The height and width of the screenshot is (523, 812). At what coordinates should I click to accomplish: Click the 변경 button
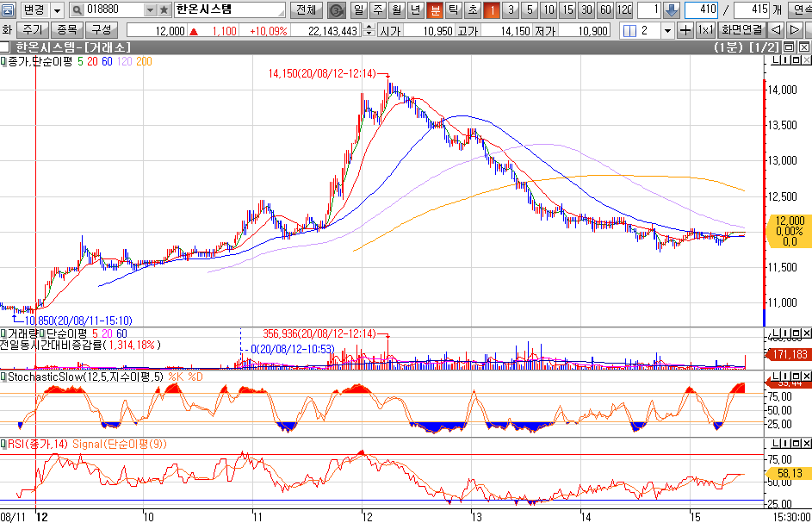coord(34,9)
